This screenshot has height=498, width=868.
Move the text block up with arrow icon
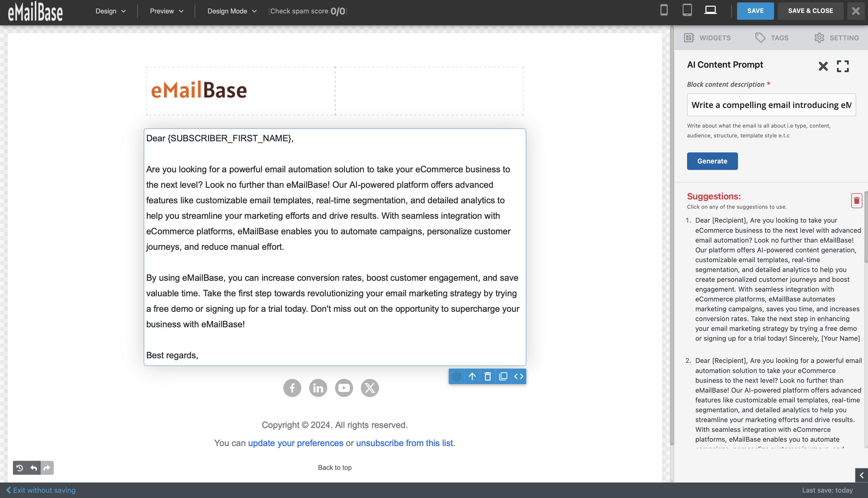point(472,376)
